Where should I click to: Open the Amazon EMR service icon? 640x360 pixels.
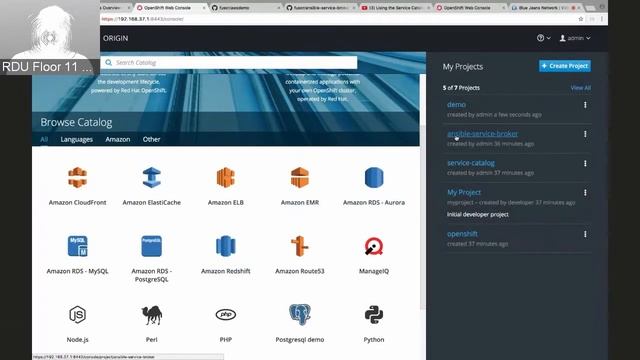300,178
